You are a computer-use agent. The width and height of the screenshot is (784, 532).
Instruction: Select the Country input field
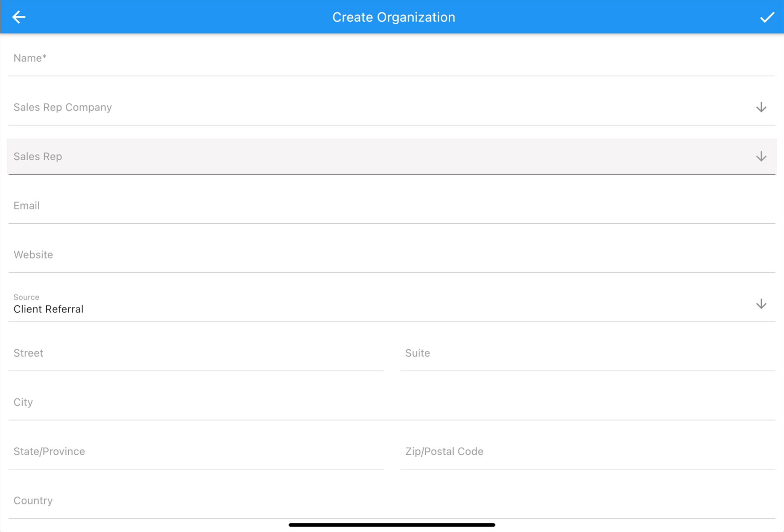392,501
